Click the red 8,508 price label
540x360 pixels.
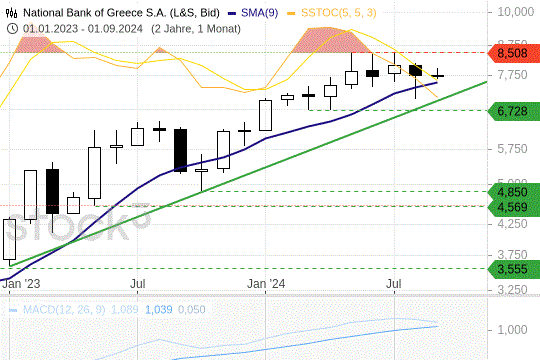tap(514, 53)
